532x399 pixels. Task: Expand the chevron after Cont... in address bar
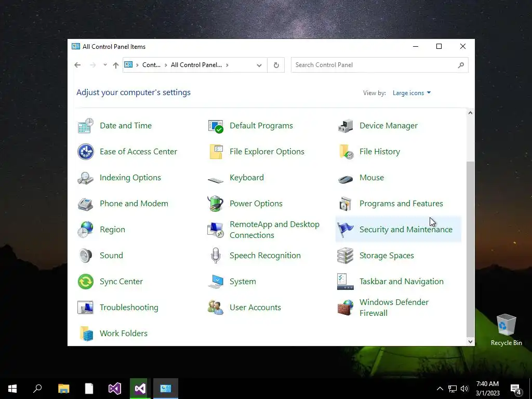pos(166,65)
